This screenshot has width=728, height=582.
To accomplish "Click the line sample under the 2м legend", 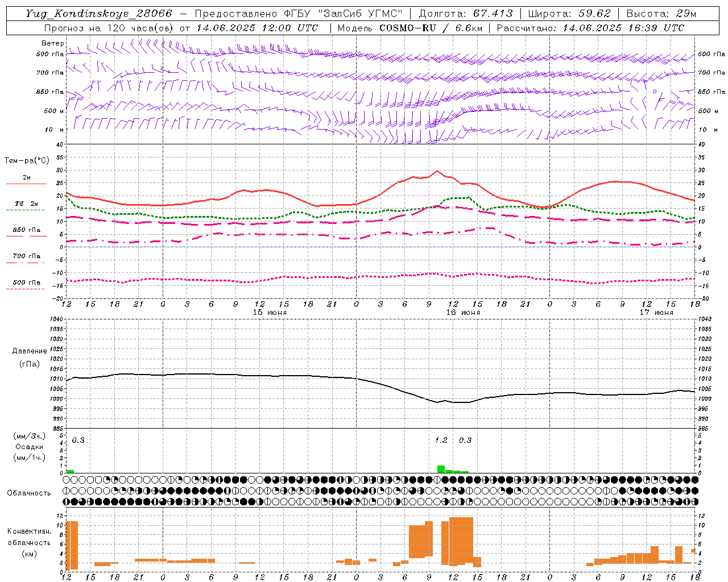I will [26, 184].
